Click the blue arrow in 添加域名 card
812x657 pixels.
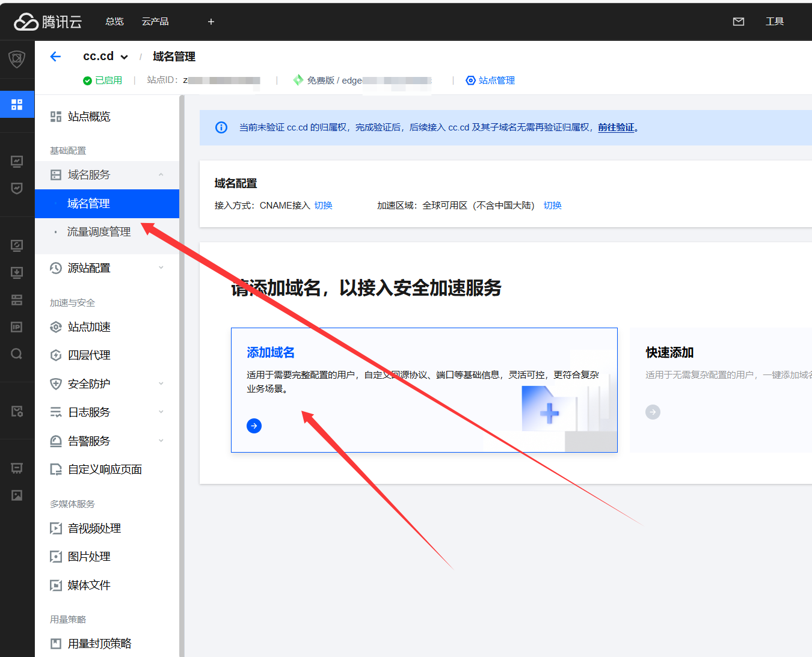(254, 426)
